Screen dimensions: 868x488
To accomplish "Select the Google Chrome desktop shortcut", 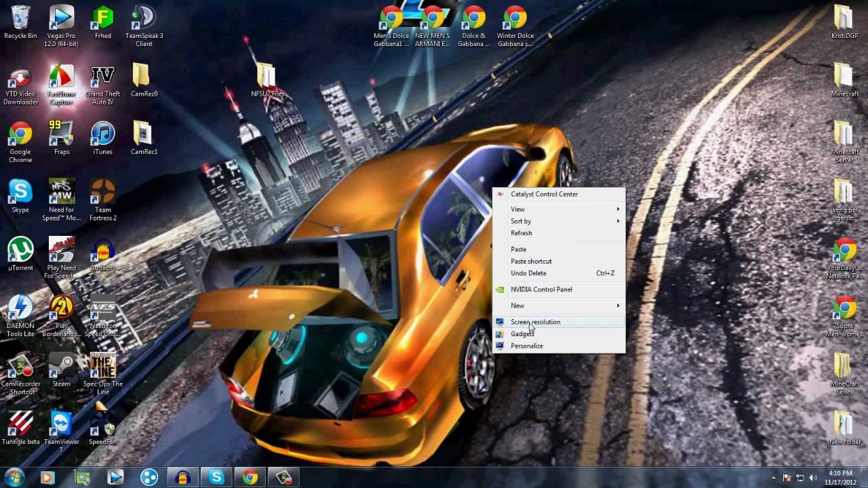I will click(x=20, y=143).
